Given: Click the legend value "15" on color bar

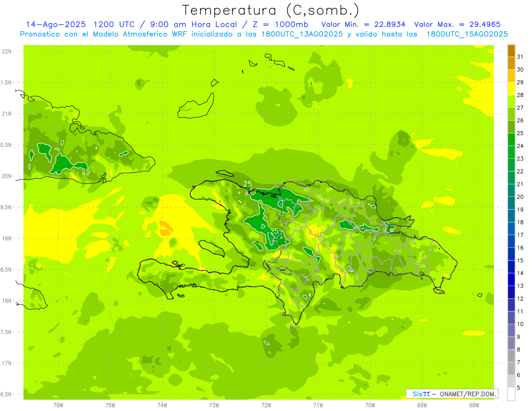Looking at the screenshot, I should coord(520,260).
